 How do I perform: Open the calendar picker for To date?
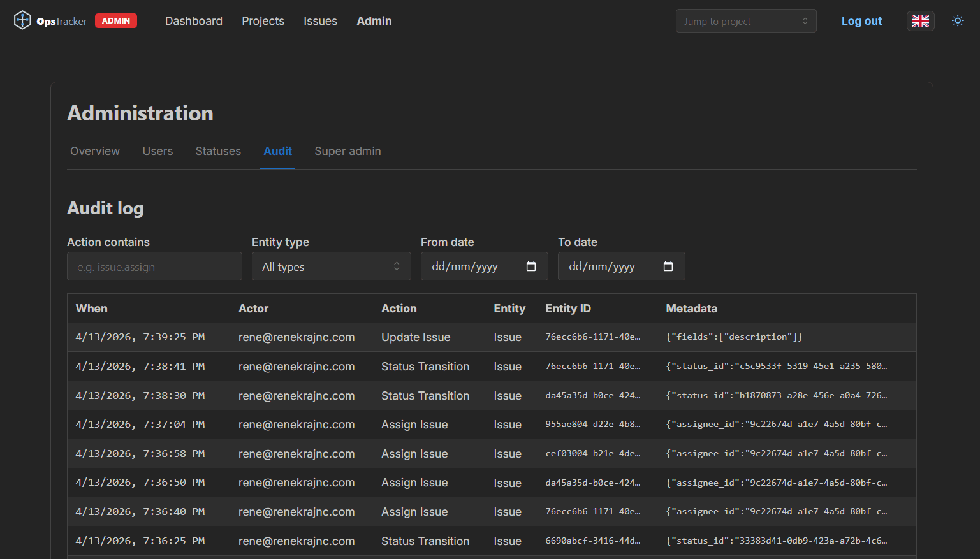(668, 266)
